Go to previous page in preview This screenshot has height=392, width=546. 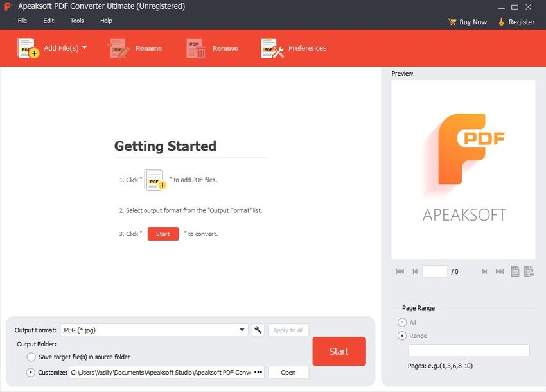pos(415,271)
